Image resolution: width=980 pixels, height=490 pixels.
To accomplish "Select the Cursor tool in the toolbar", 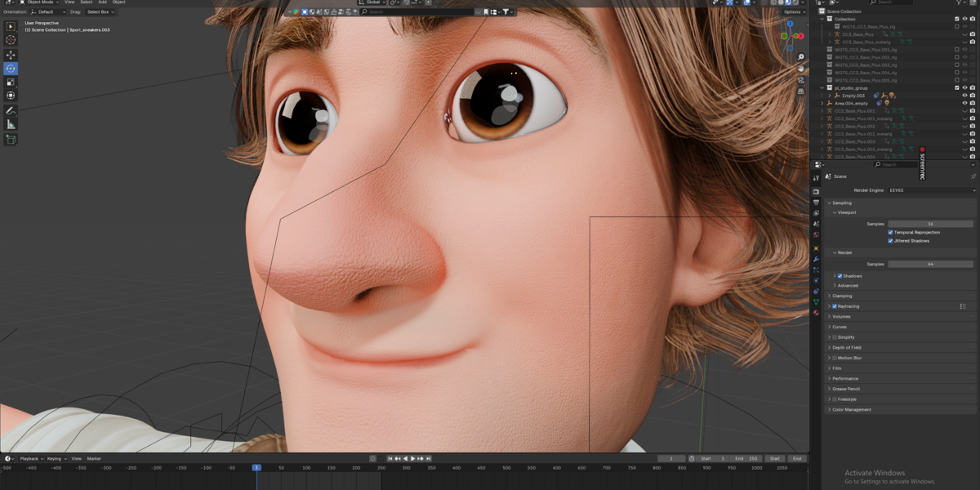I will (11, 40).
